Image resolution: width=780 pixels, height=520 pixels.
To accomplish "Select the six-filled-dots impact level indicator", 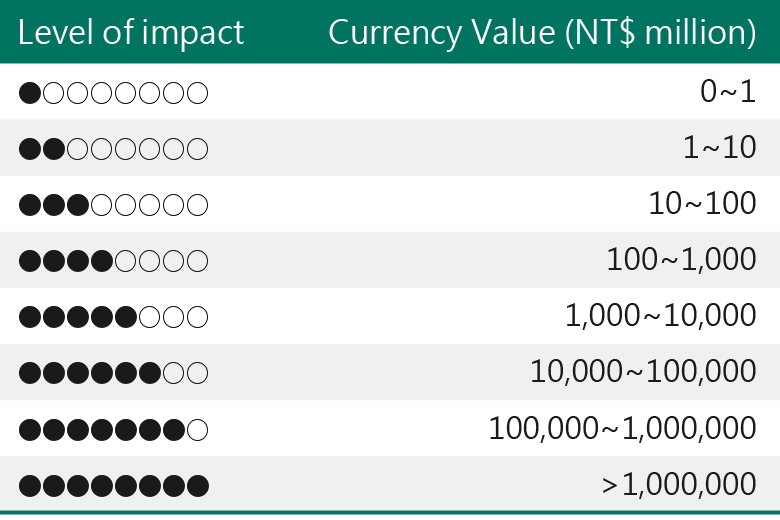I will 113,373.
